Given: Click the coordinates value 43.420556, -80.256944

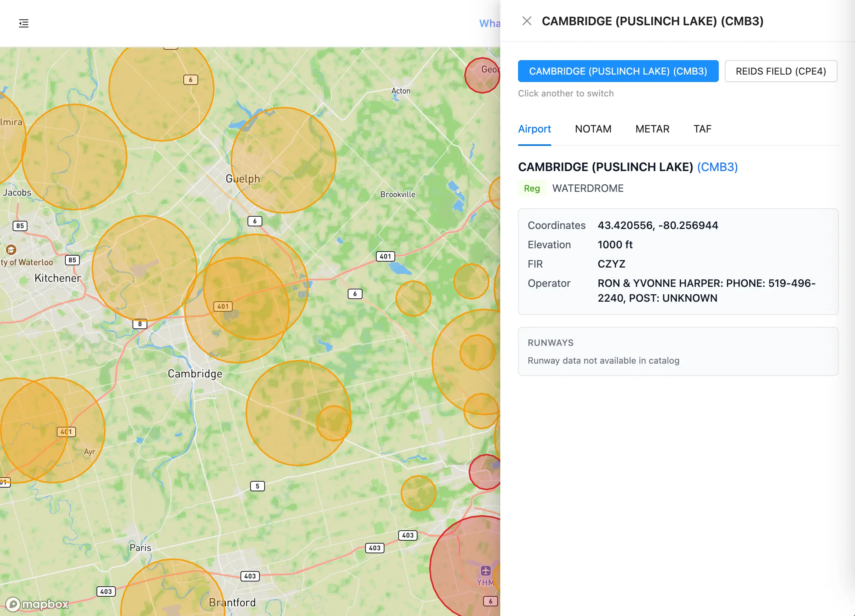Looking at the screenshot, I should 658,226.
